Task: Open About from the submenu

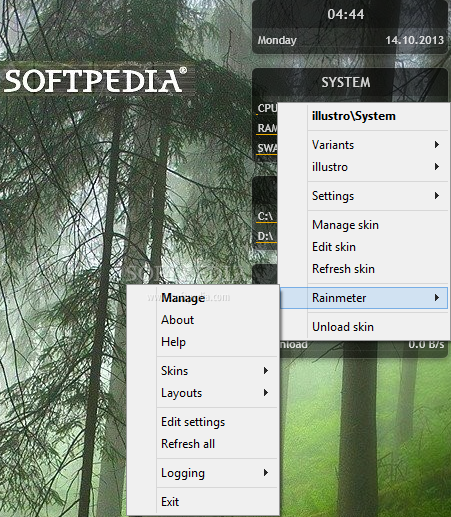Action: (203, 320)
